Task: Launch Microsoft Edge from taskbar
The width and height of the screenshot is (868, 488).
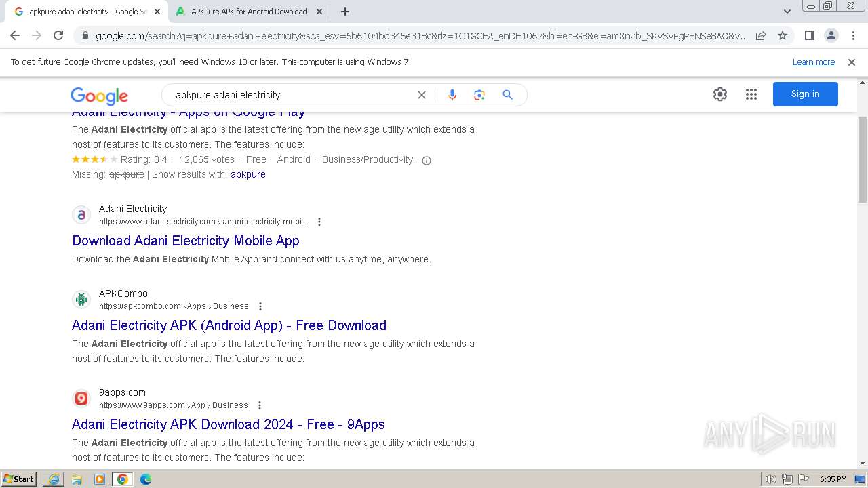Action: click(x=146, y=479)
